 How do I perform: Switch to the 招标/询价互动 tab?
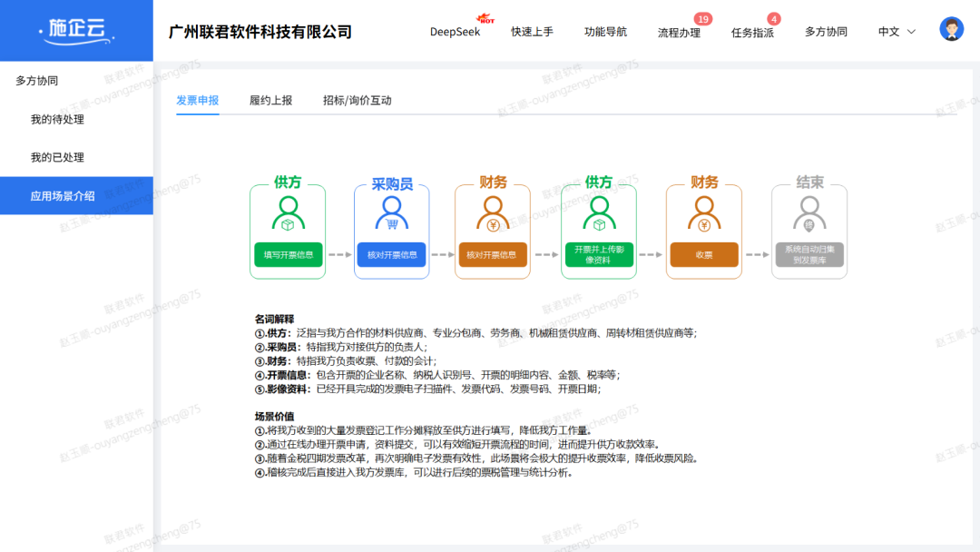tap(357, 100)
